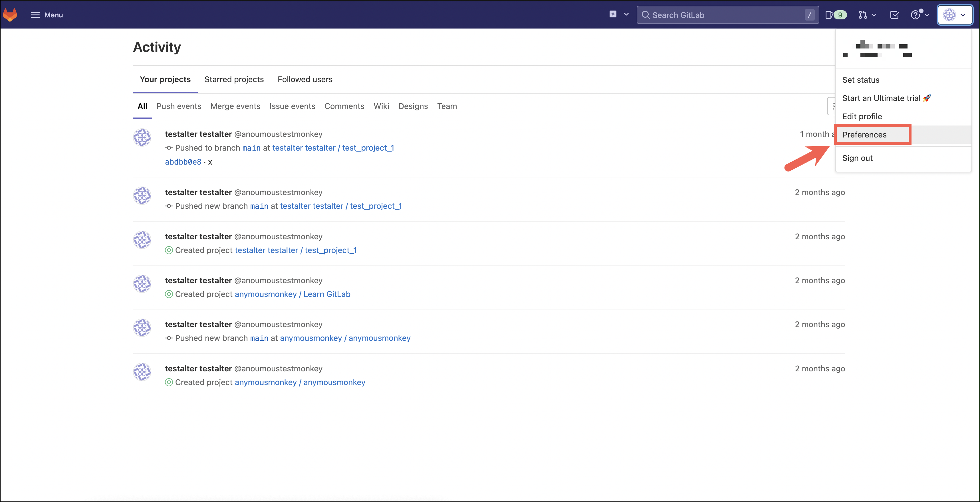The height and width of the screenshot is (502, 980).
Task: Select Sign out in the menu
Action: click(858, 158)
